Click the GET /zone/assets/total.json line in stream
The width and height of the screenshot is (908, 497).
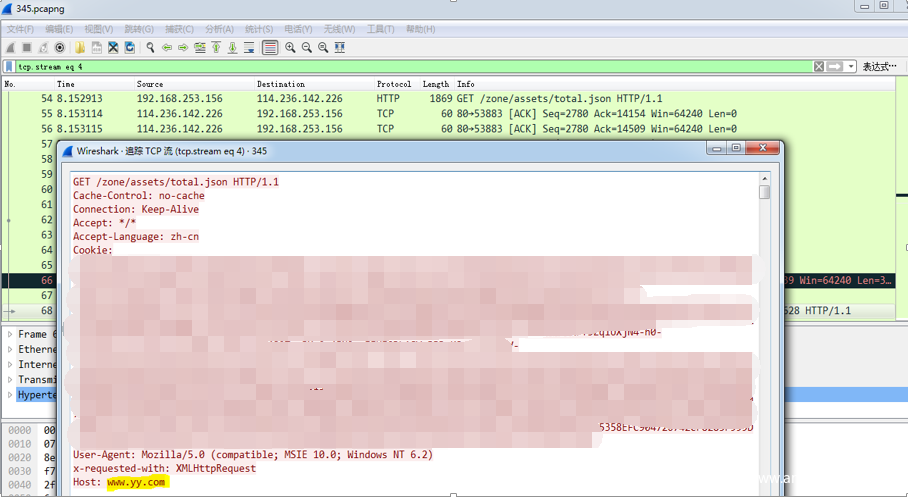(175, 182)
